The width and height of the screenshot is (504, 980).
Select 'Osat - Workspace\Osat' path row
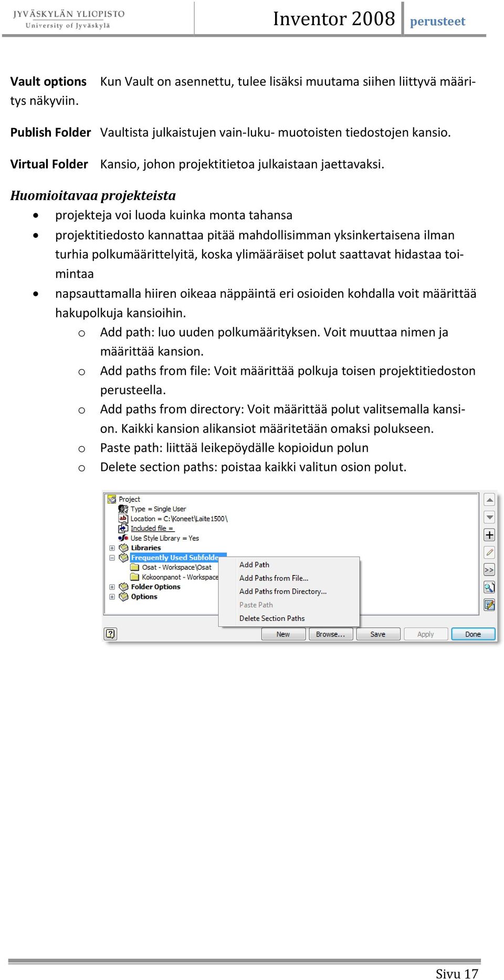177,567
